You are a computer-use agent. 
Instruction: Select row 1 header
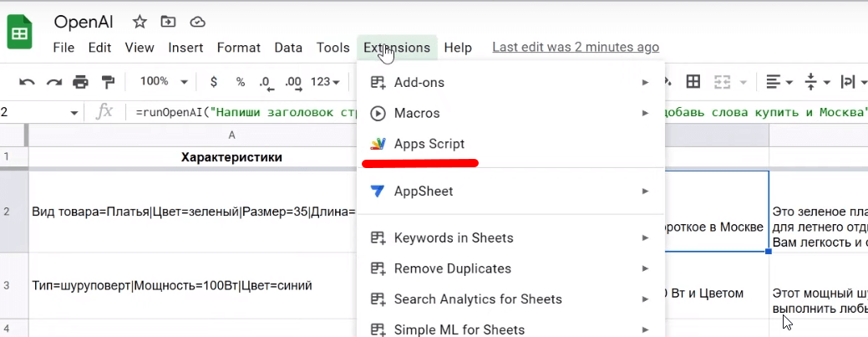point(13,157)
